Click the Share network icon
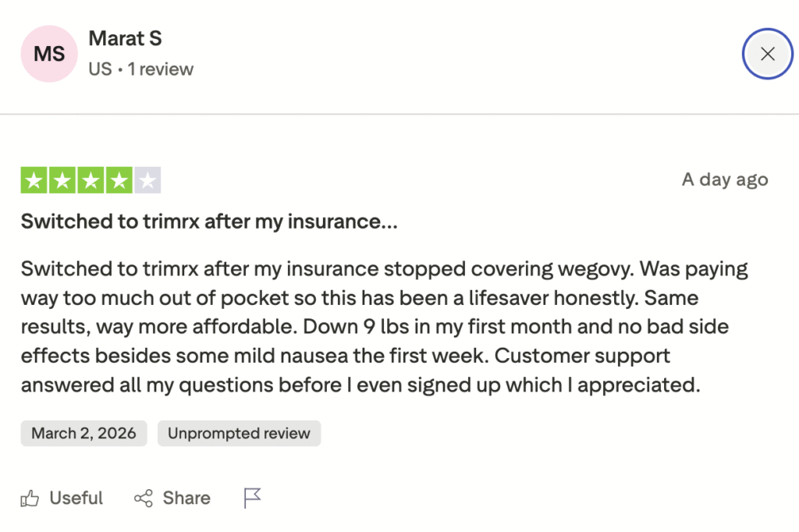Viewport: 799px width, 532px height. [x=144, y=498]
